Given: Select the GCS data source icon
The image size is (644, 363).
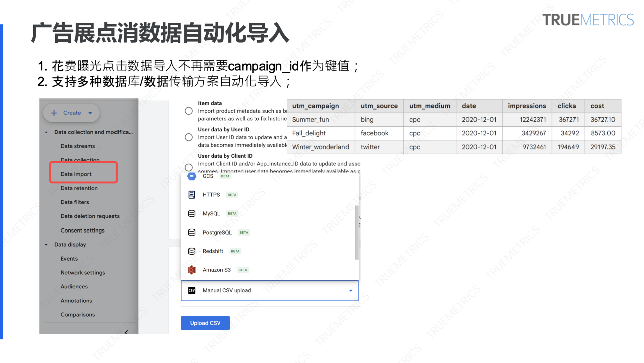Looking at the screenshot, I should (192, 176).
